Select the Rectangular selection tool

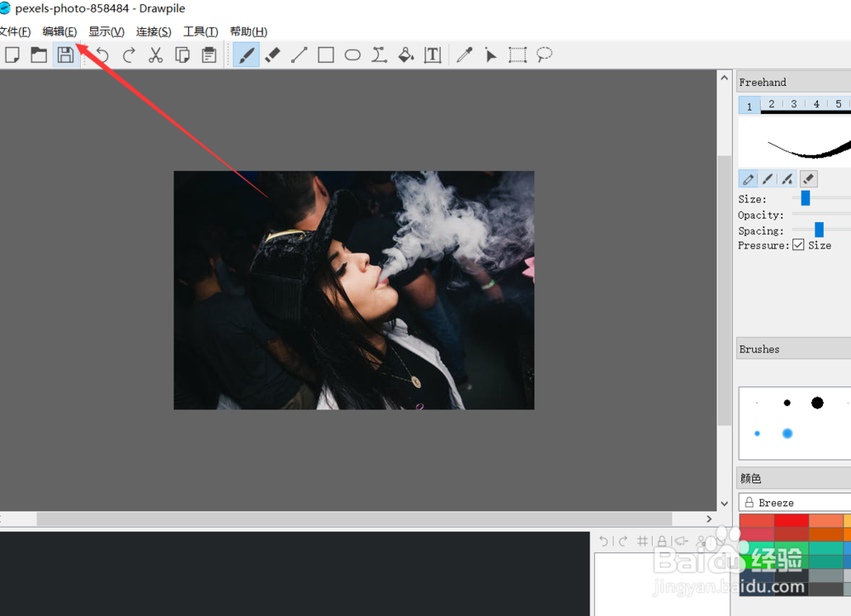click(517, 54)
